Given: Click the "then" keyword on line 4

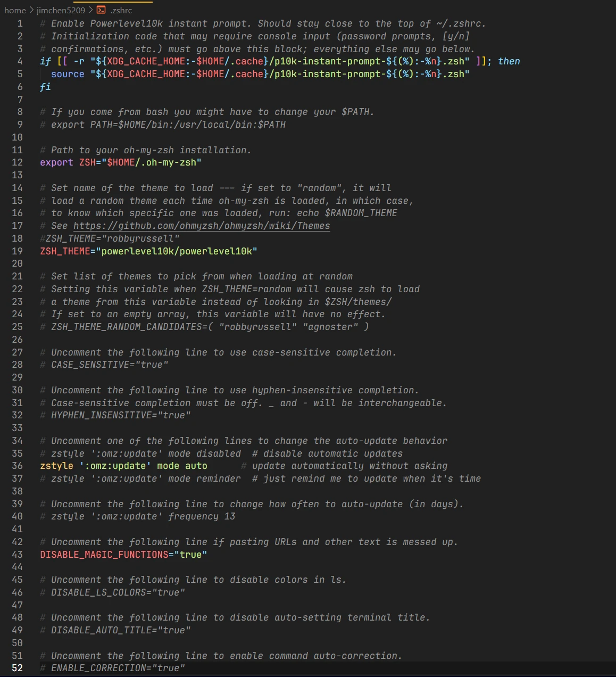Looking at the screenshot, I should (x=509, y=61).
